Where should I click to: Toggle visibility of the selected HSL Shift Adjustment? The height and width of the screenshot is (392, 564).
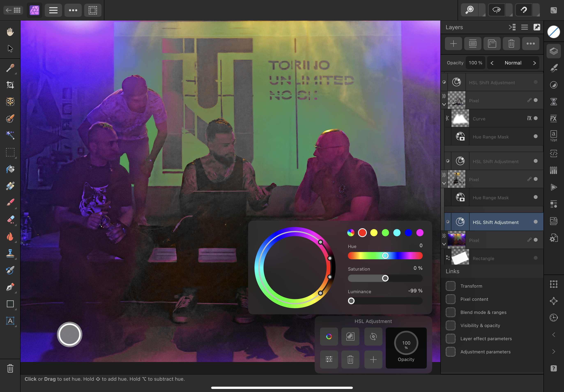coord(536,222)
